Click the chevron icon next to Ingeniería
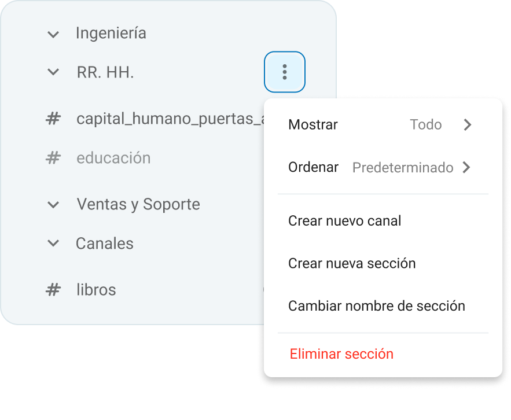511x420 pixels. [53, 34]
